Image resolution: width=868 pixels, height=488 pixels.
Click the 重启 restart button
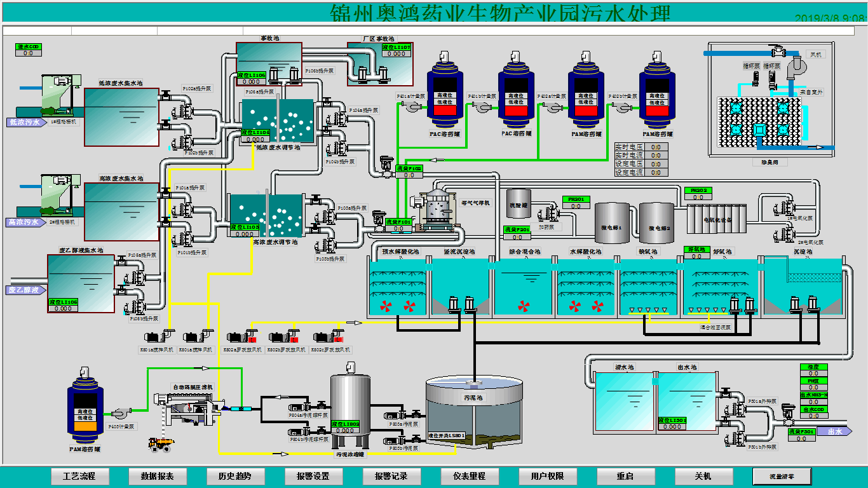click(625, 476)
